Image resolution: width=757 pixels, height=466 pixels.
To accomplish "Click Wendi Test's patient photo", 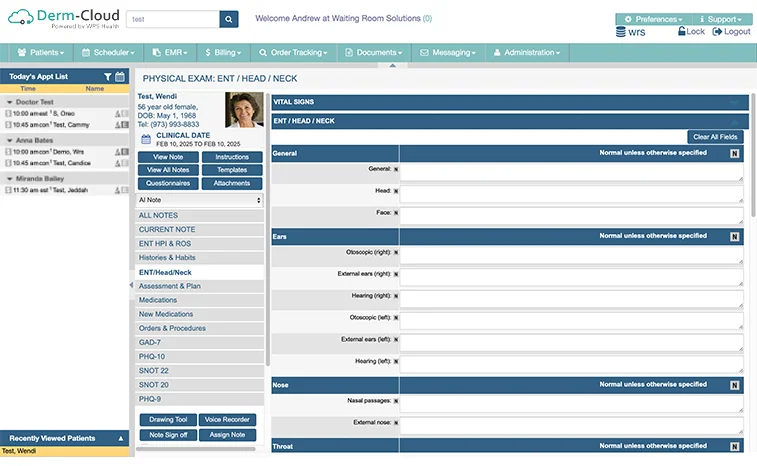I will 244,110.
